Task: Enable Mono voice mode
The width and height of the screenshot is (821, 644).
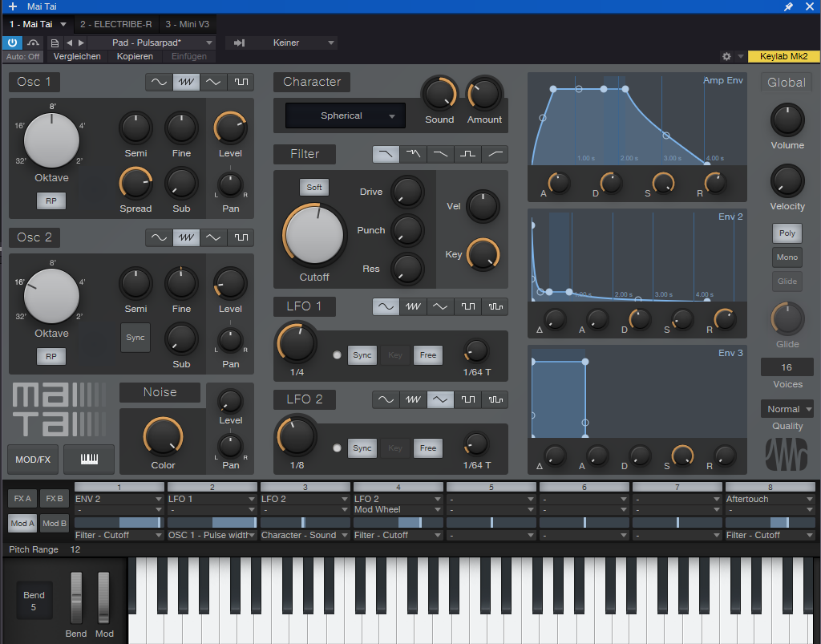Action: coord(787,257)
